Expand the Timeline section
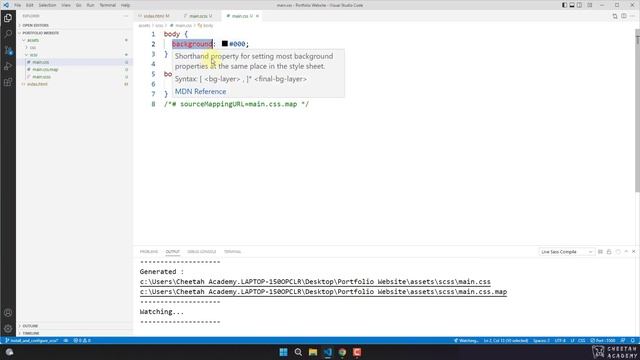Screen dimensions: 640x360 (74, 333)
